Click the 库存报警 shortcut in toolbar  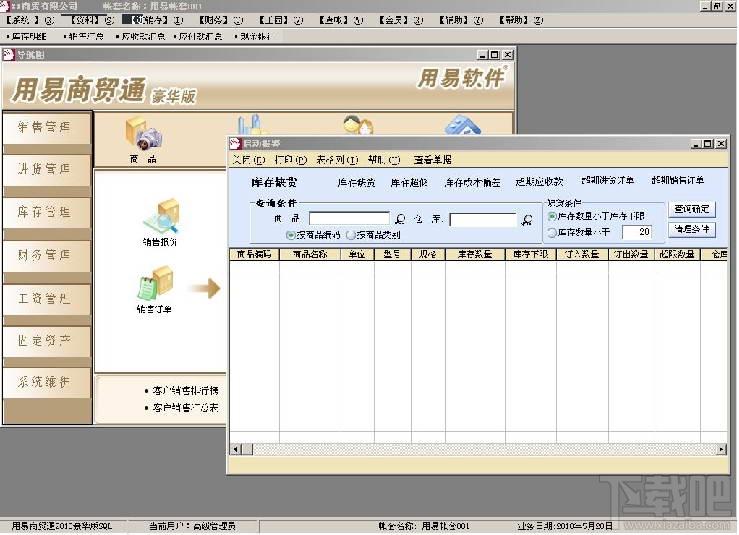pos(28,36)
